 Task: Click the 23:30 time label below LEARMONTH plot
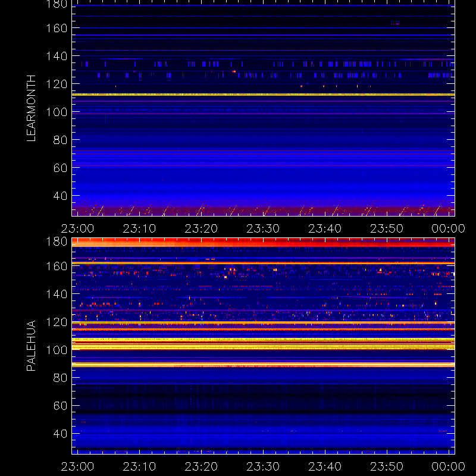pyautogui.click(x=263, y=228)
